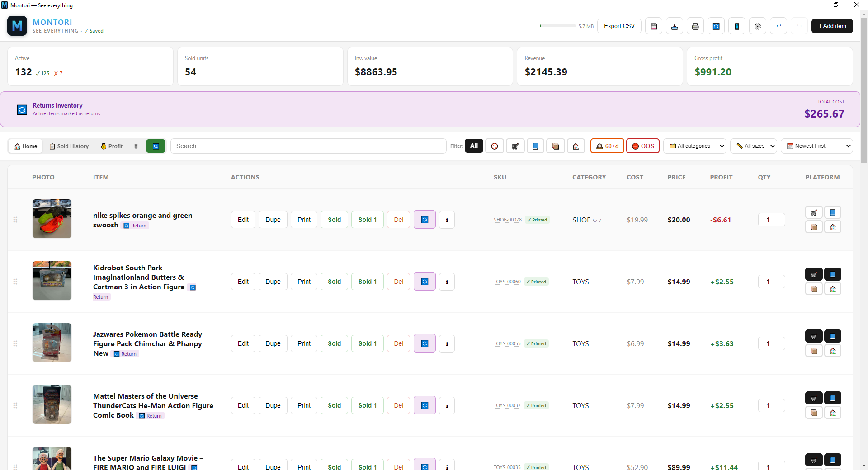Screen dimensions: 868x470
Task: Delete the Mattel Masters item
Action: (x=399, y=406)
